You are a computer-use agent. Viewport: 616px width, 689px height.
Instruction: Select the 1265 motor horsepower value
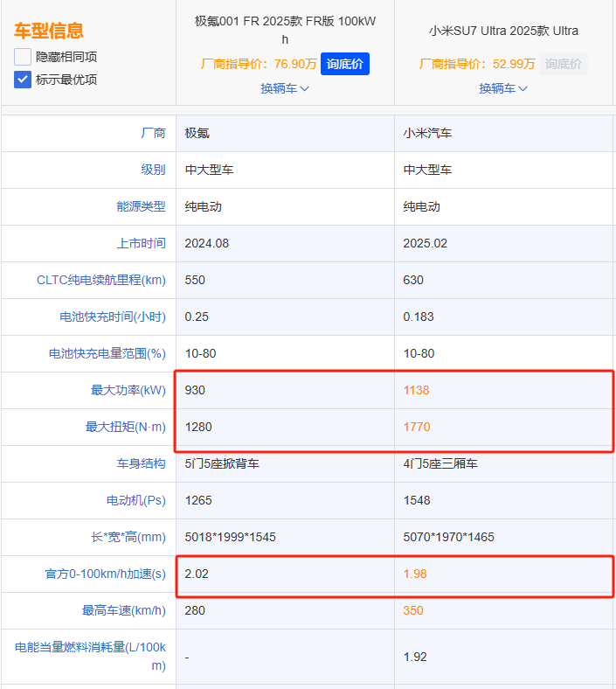click(x=198, y=500)
